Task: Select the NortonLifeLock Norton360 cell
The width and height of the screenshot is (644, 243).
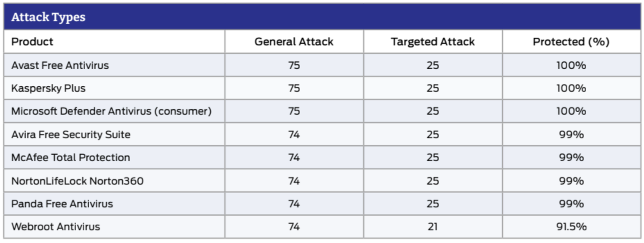Action: point(77,181)
